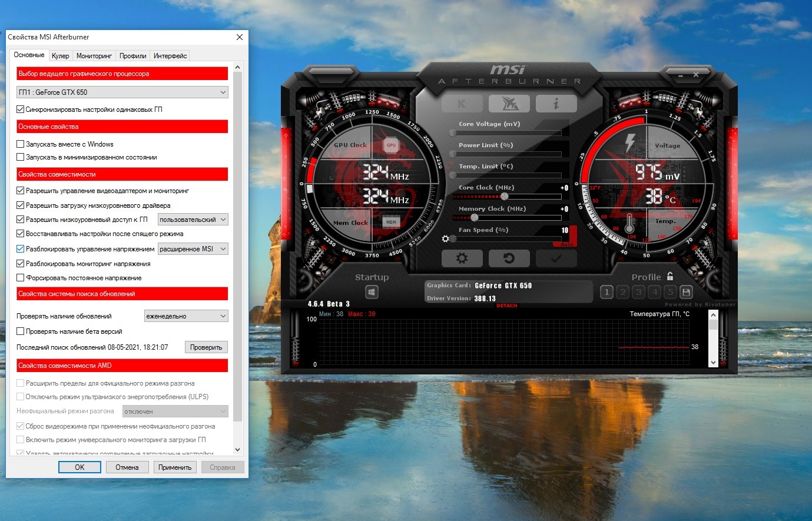The height and width of the screenshot is (521, 812).
Task: Open fan settings gear next to Fan Speed
Action: coord(446,238)
